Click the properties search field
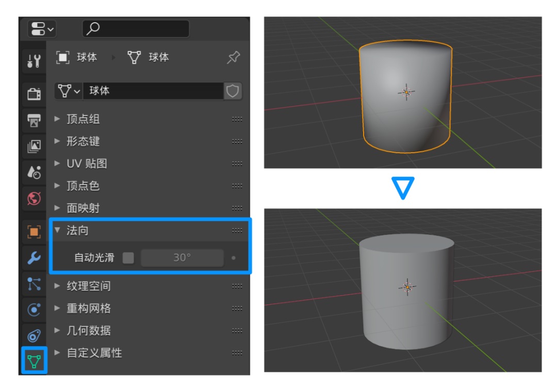This screenshot has height=392, width=557. (136, 29)
